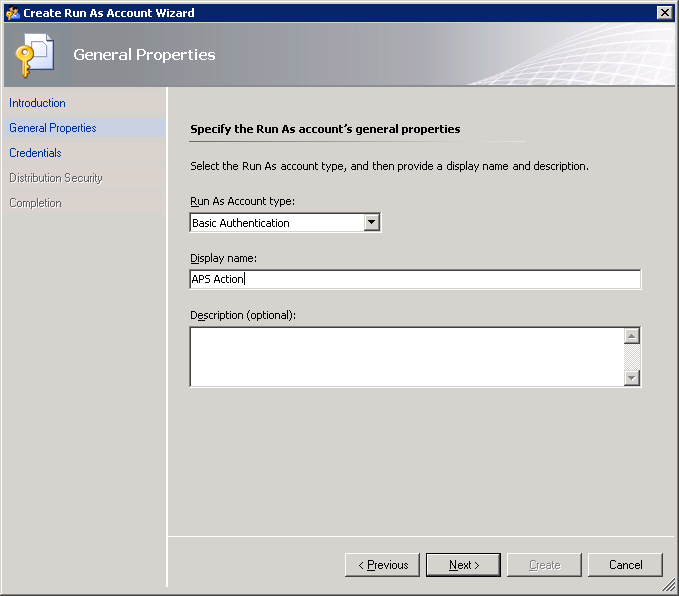679x596 pixels.
Task: Click the Description scrollbar up arrow
Action: point(632,336)
